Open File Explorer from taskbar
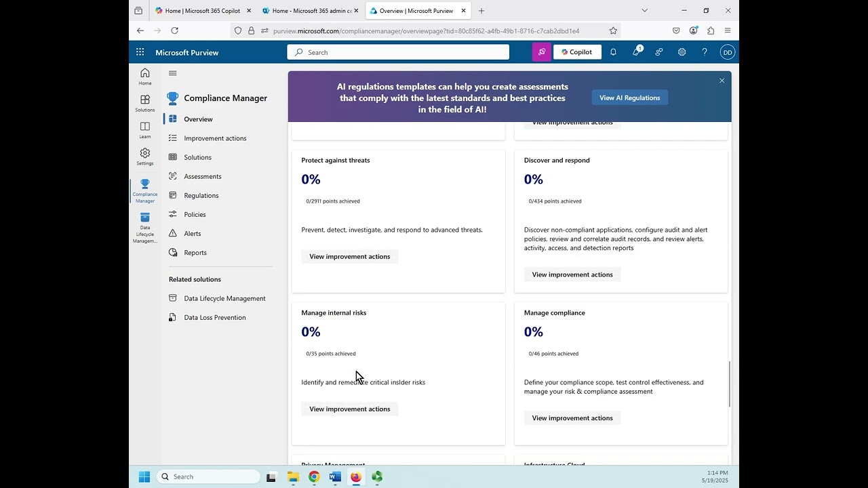The width and height of the screenshot is (868, 488). click(x=293, y=476)
